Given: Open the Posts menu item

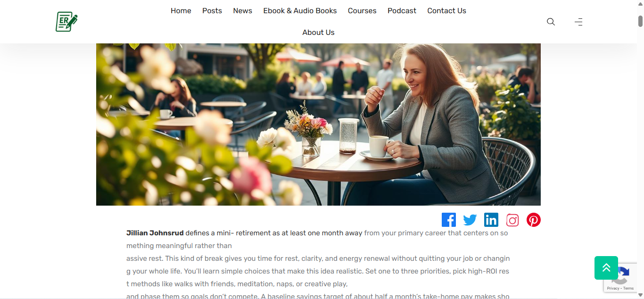Looking at the screenshot, I should tap(212, 11).
